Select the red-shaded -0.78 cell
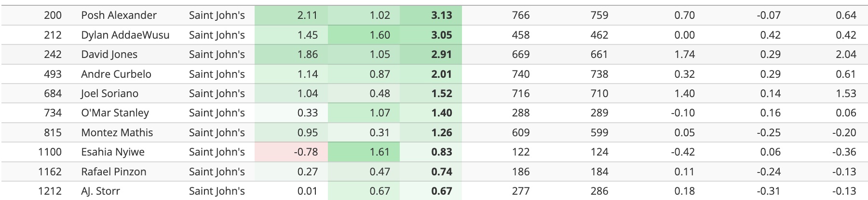 click(306, 152)
